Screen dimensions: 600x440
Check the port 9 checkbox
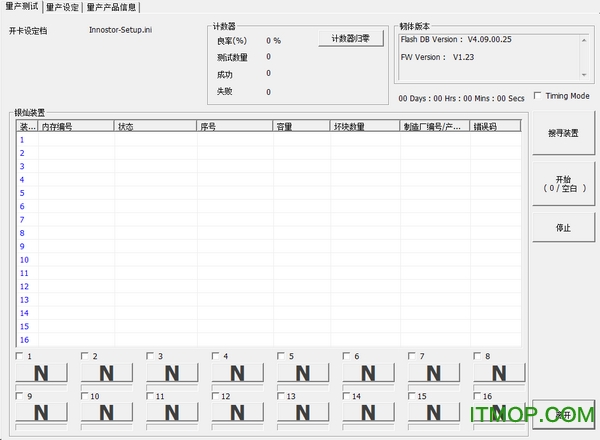[20, 396]
